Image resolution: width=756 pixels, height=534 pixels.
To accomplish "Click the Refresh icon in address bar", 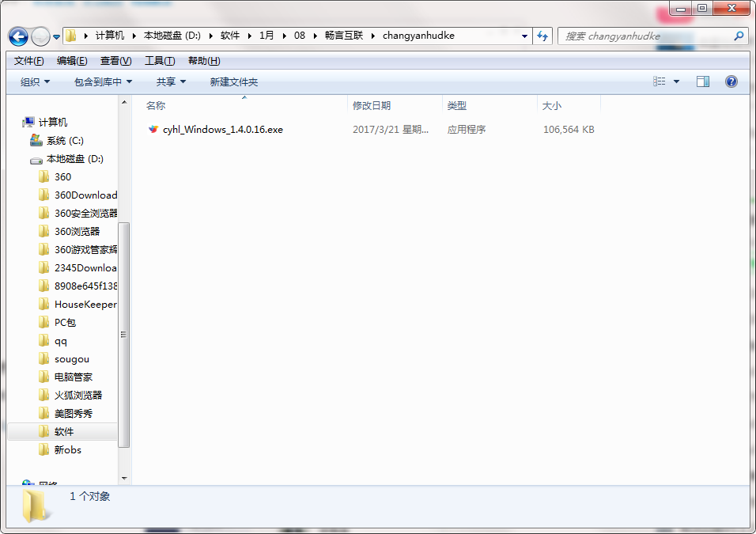I will click(x=544, y=36).
